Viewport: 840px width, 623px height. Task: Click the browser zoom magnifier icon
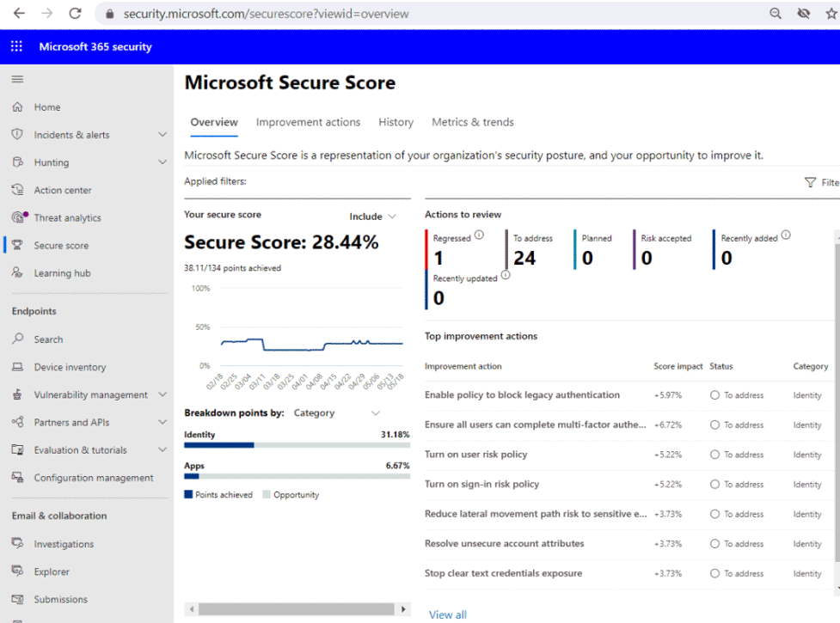pyautogui.click(x=776, y=14)
